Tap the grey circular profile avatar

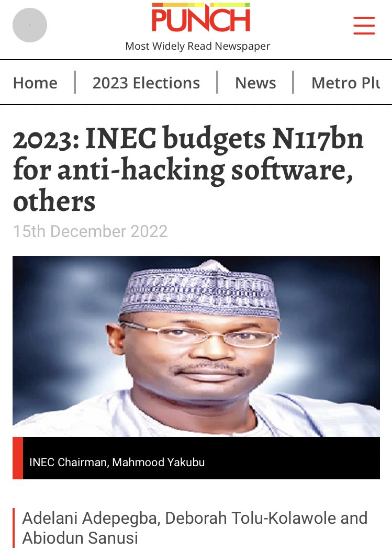30,25
